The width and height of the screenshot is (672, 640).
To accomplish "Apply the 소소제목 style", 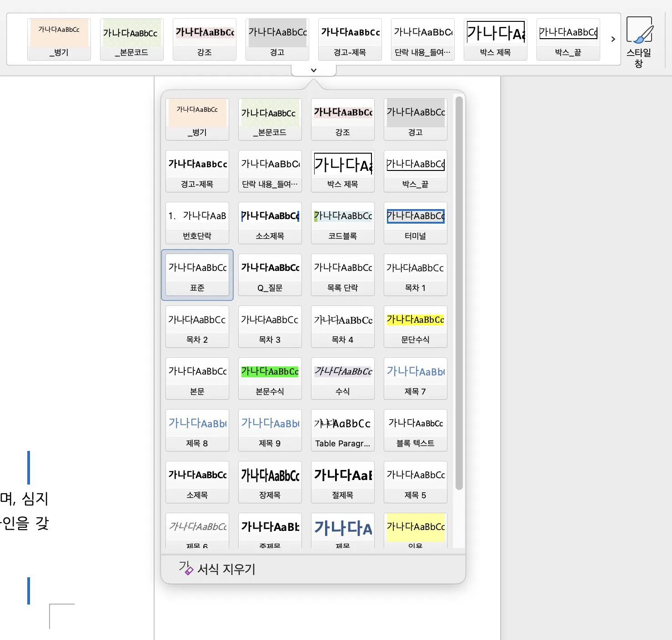I will coord(270,223).
